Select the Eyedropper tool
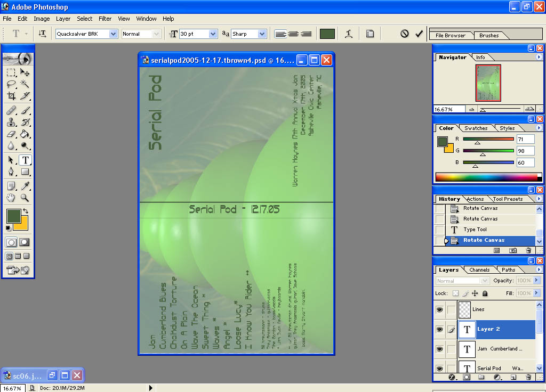 25,186
